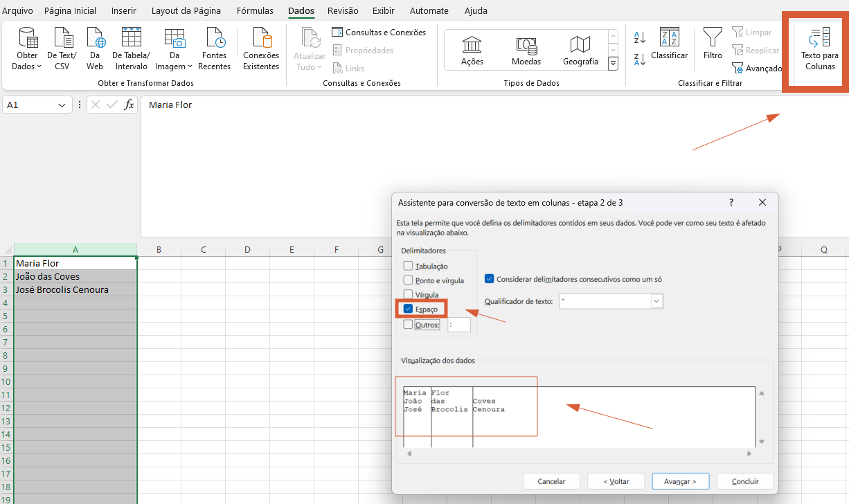Open the Qualificador de texto dropdown
The height and width of the screenshot is (504, 849).
[x=656, y=302]
